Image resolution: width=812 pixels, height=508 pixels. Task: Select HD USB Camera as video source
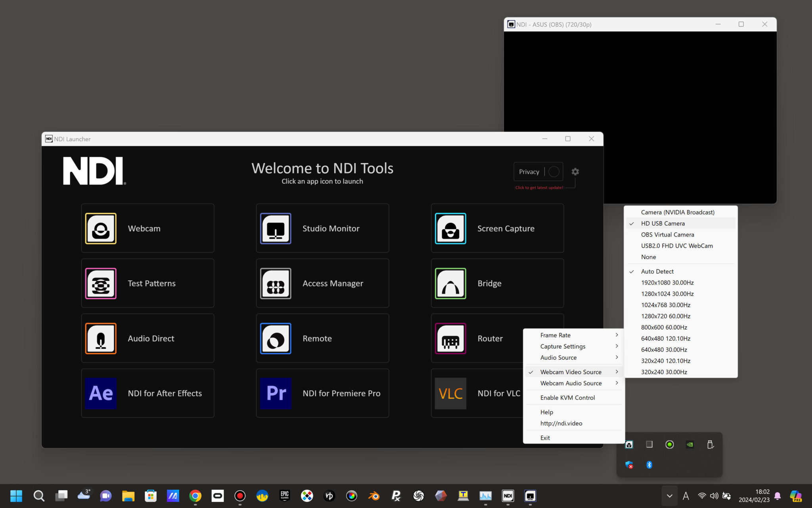[663, 223]
